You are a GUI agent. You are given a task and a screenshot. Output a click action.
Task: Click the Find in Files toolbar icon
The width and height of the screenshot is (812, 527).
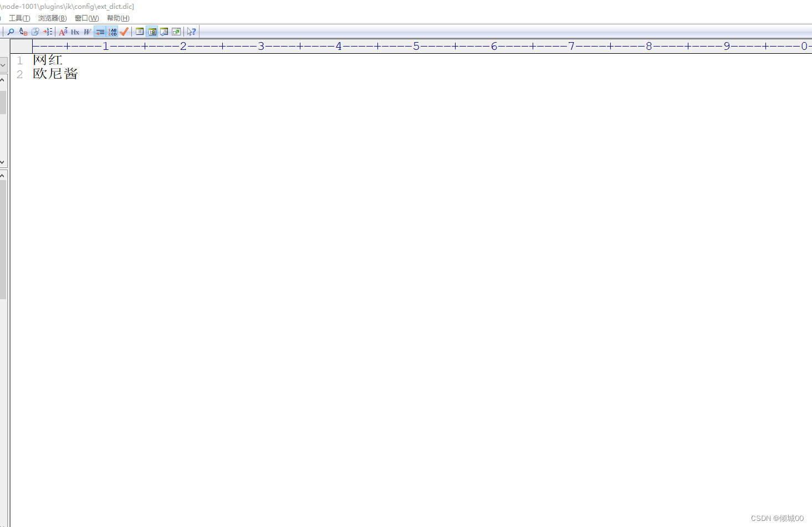click(35, 32)
